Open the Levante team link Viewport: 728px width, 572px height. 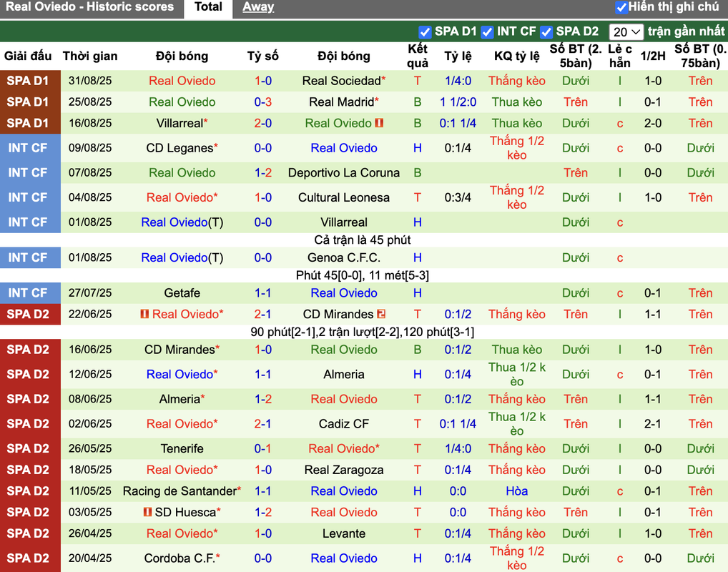pos(343,533)
